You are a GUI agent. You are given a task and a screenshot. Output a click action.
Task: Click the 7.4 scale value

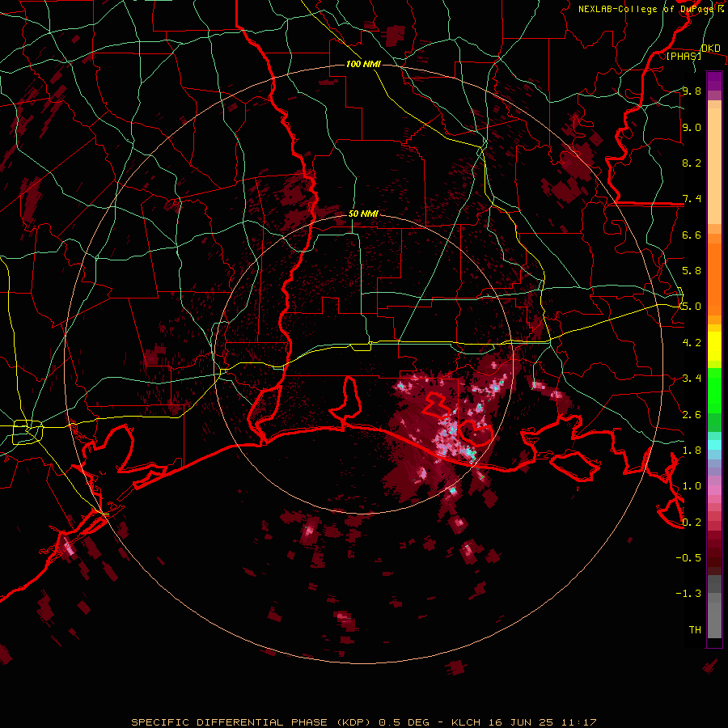pos(692,199)
